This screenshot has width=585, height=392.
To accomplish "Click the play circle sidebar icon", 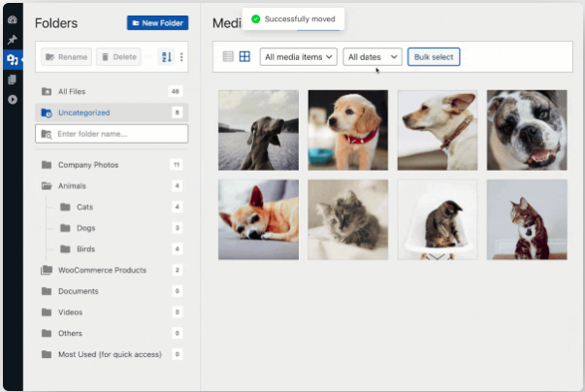I will (13, 100).
